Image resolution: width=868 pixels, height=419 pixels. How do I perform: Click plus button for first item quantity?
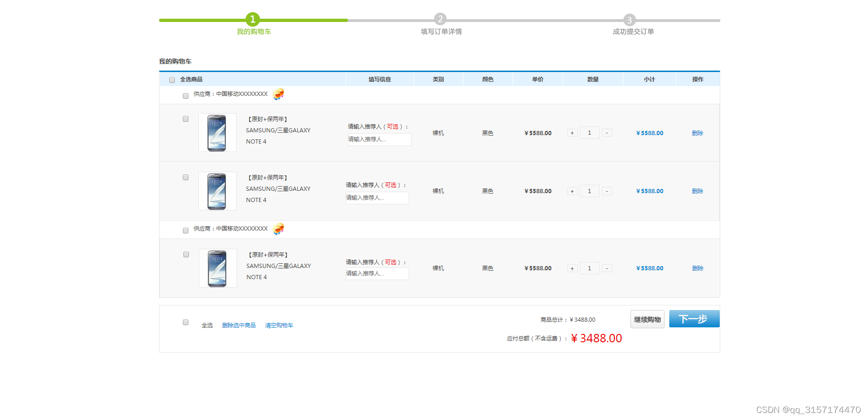(x=572, y=133)
